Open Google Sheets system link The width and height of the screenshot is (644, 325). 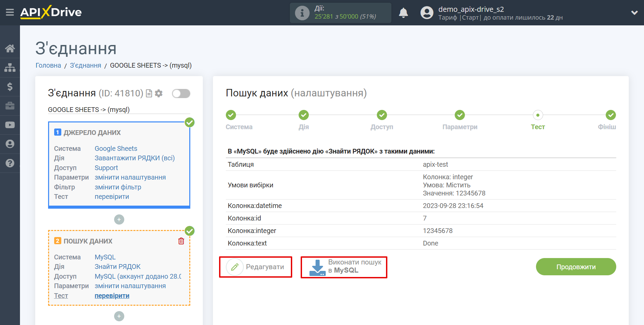116,148
